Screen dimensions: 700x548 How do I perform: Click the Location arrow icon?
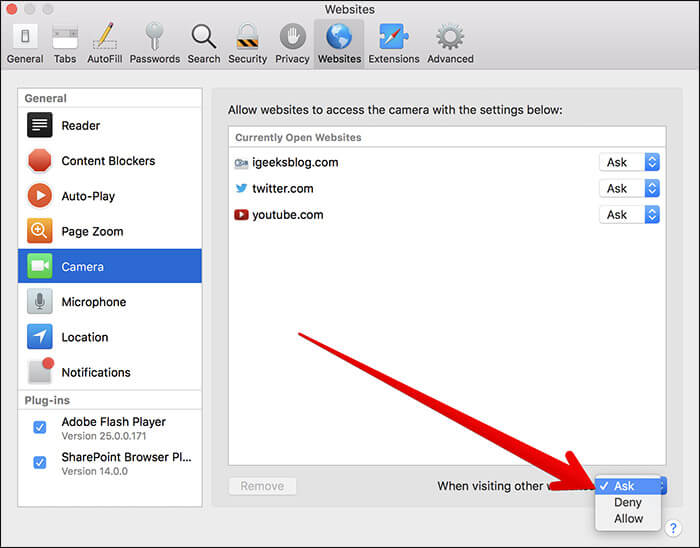coord(39,336)
